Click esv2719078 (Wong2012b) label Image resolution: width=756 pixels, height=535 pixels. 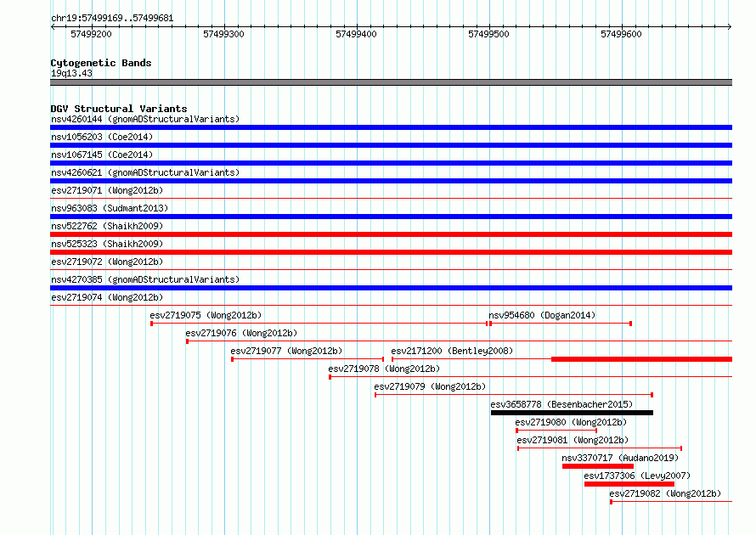click(x=384, y=369)
